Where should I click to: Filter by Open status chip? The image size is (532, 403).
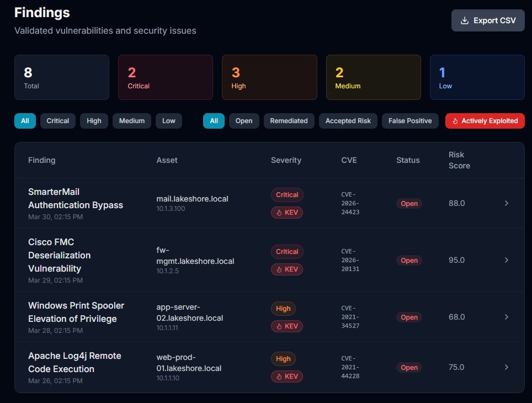(x=244, y=121)
